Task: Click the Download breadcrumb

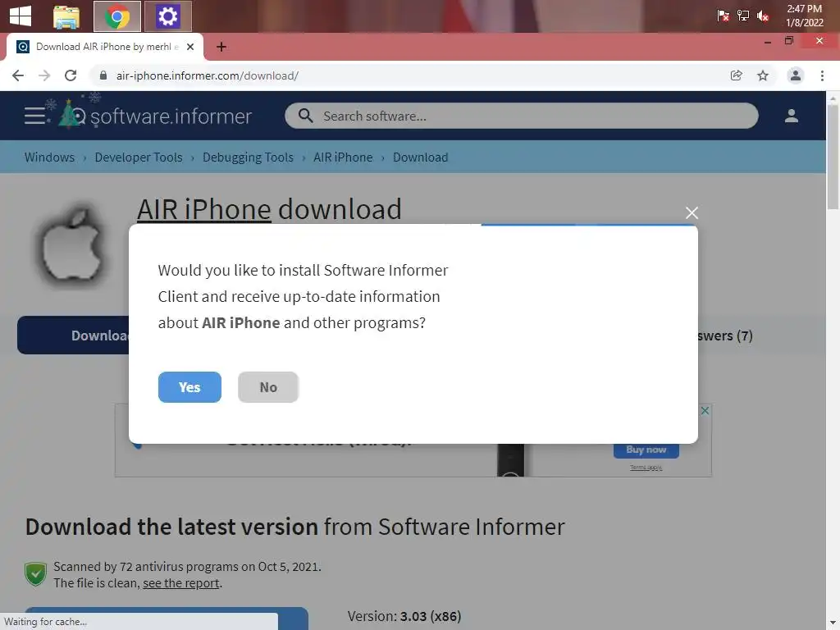Action: [421, 157]
